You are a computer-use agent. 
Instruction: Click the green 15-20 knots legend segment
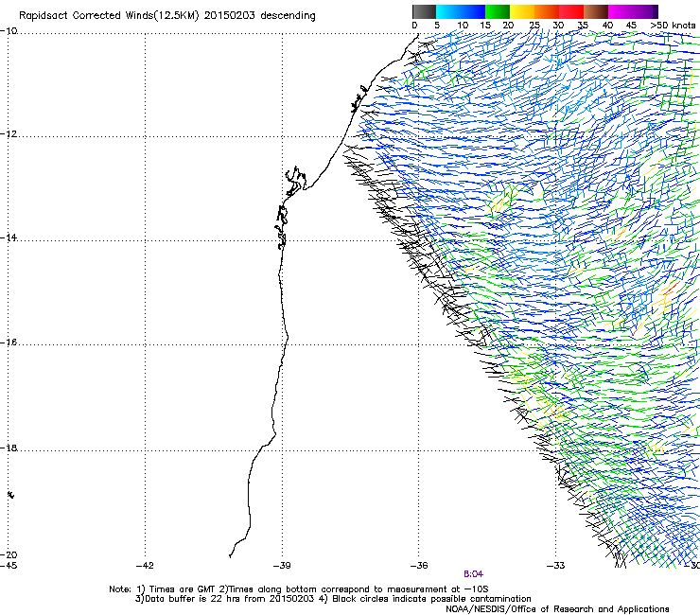[498, 11]
